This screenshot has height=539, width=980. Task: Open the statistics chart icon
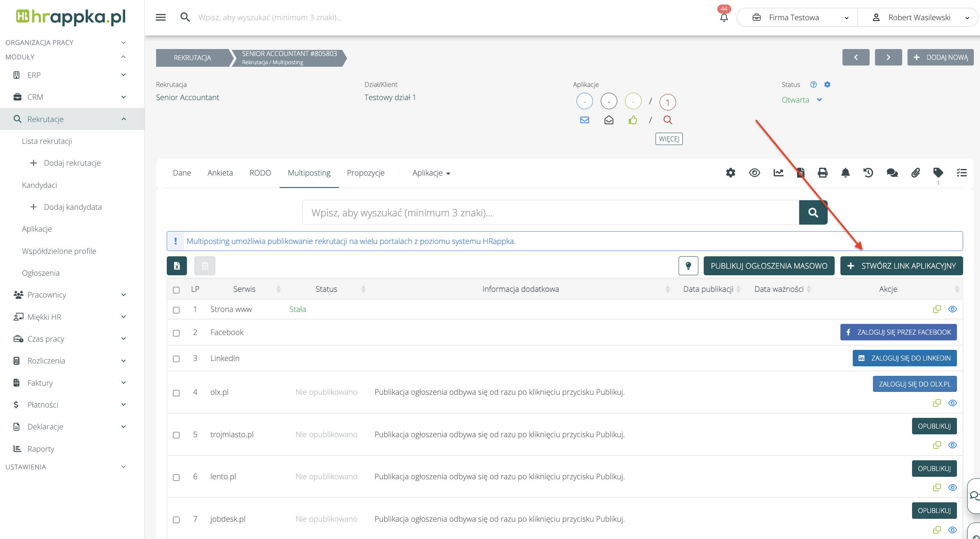click(778, 173)
